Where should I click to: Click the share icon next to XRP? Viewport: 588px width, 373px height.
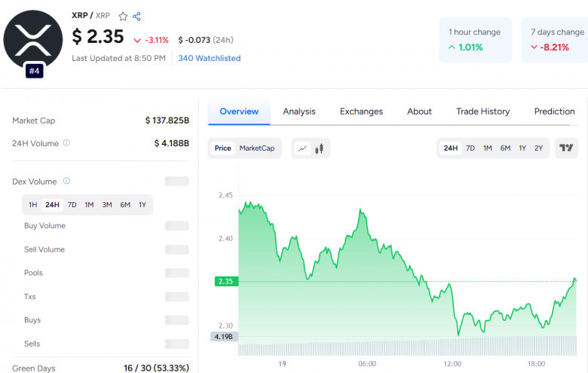[x=137, y=16]
